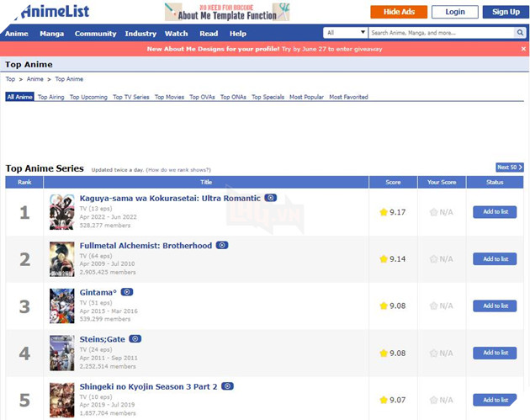Click watch icon beside Shingeki no Kyojin
Image resolution: width=530 pixels, height=420 pixels.
[227, 386]
